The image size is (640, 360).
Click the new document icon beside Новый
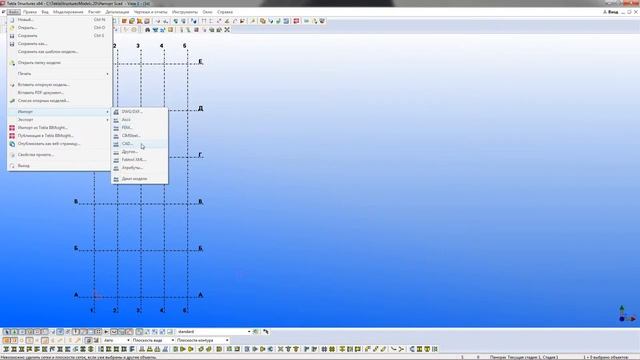12,20
